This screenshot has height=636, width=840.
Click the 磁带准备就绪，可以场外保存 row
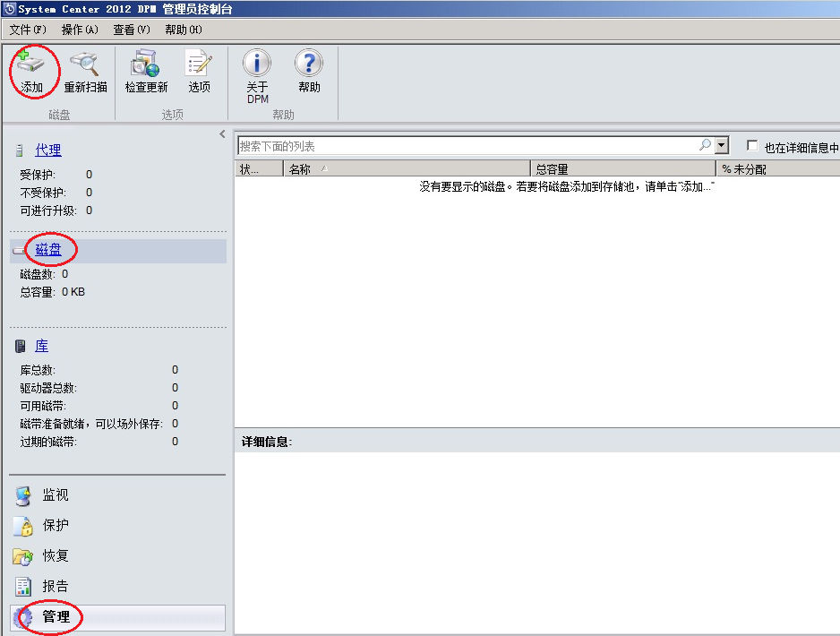tap(99, 424)
